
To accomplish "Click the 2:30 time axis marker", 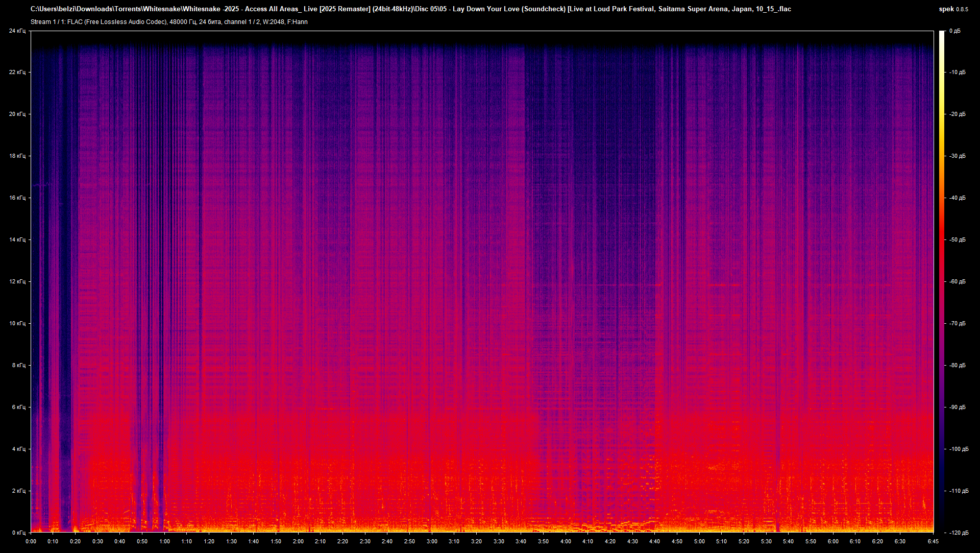I will [x=365, y=541].
